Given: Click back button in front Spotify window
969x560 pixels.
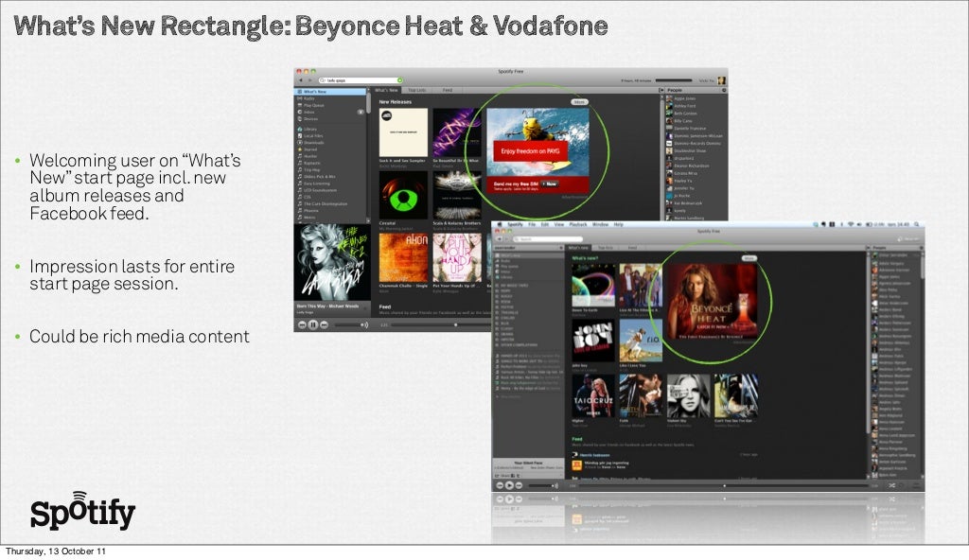Looking at the screenshot, I should (x=500, y=238).
